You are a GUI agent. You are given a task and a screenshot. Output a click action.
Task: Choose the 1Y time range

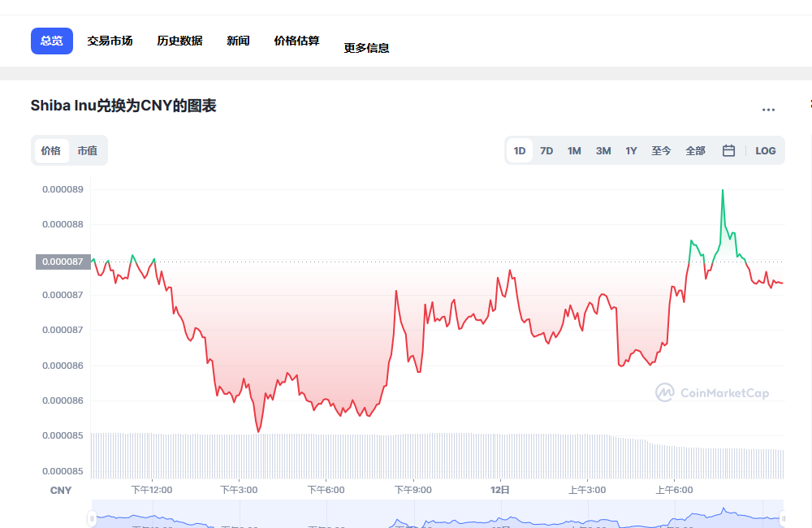[631, 151]
